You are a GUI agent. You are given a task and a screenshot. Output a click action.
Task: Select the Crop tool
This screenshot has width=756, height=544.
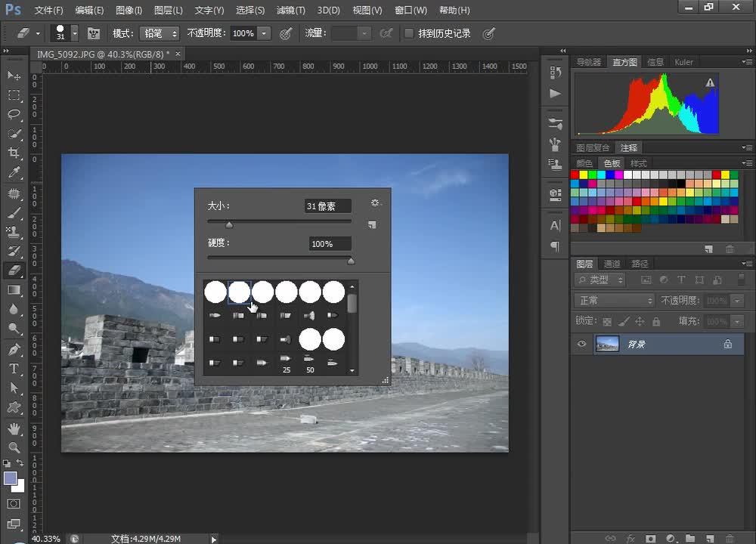tap(14, 153)
